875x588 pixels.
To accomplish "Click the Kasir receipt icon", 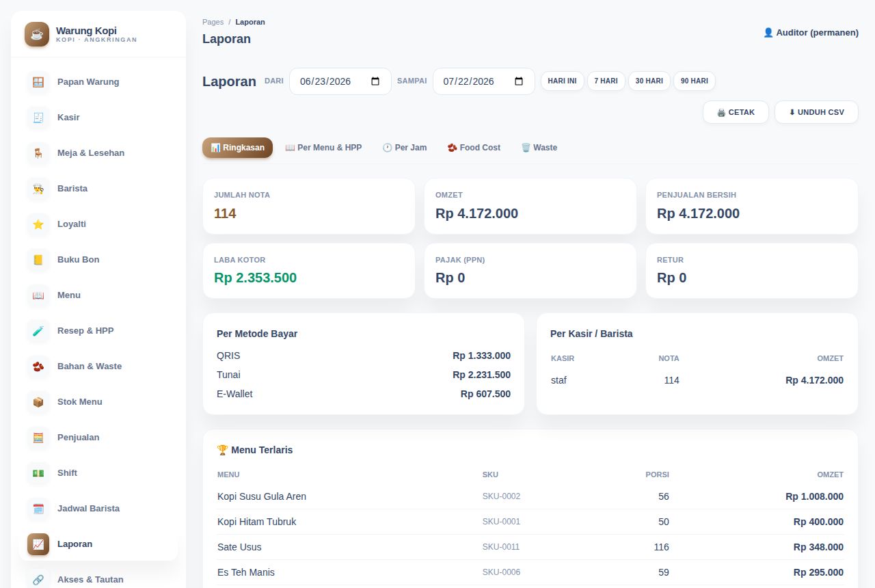I will coord(38,118).
